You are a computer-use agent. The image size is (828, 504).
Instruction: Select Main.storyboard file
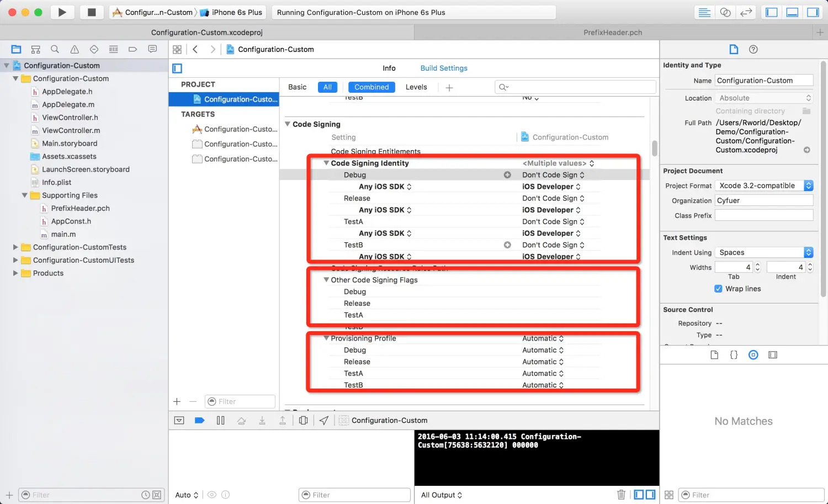tap(70, 144)
